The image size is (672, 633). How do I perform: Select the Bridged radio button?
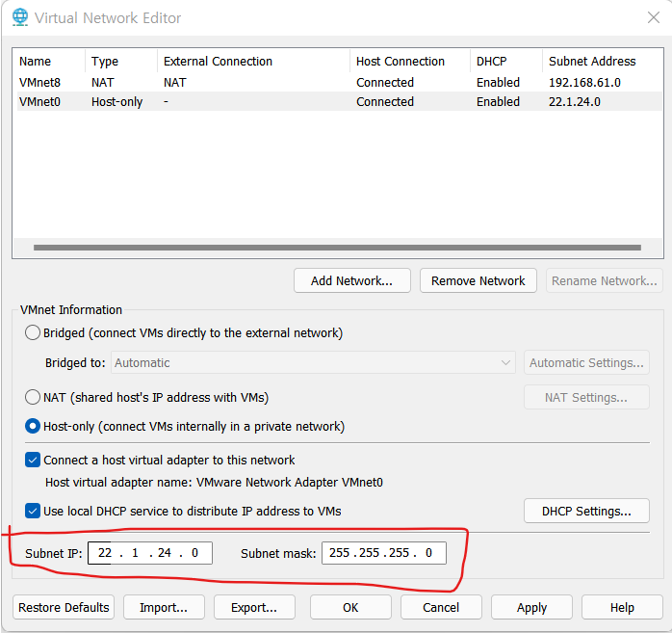click(x=33, y=332)
